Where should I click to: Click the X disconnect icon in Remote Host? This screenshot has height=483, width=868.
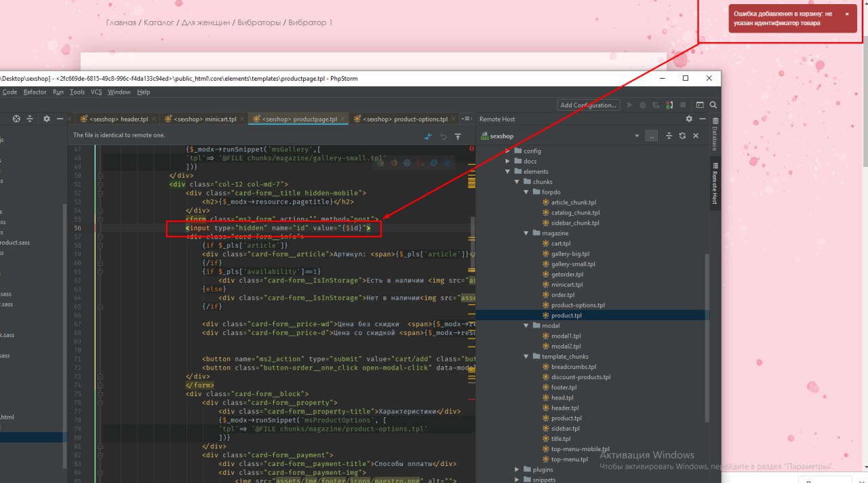696,136
